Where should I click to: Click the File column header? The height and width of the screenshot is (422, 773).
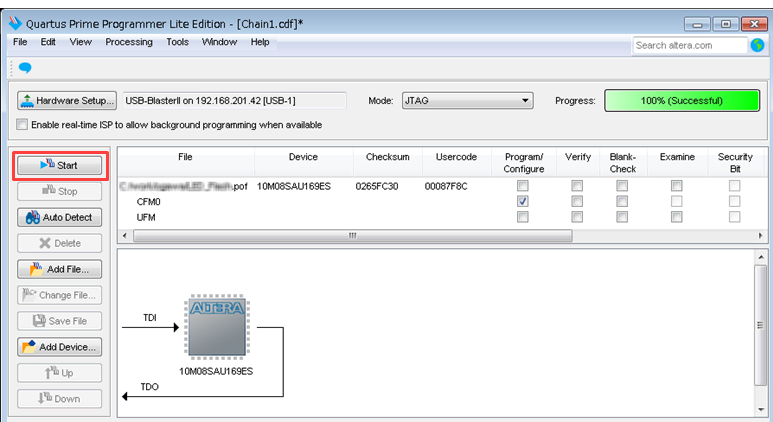(185, 162)
